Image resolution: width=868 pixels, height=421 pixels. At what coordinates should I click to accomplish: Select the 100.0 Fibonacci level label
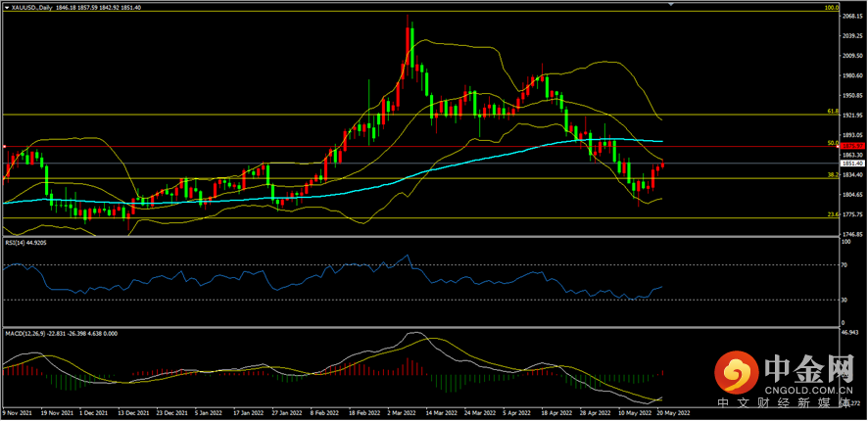click(832, 8)
